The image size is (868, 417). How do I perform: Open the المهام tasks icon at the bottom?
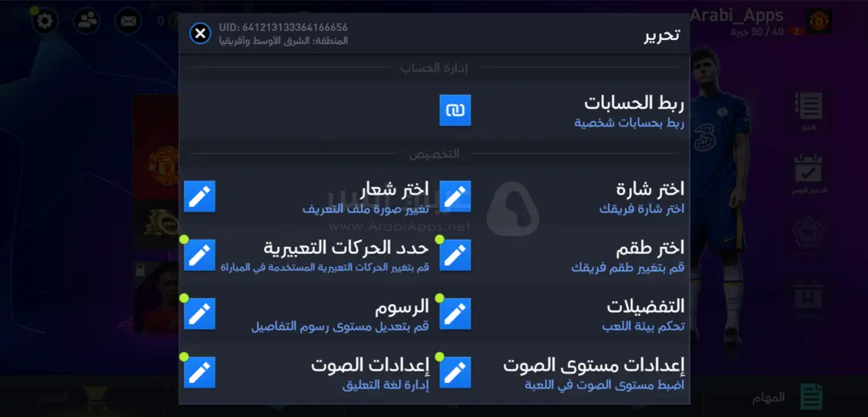812,397
